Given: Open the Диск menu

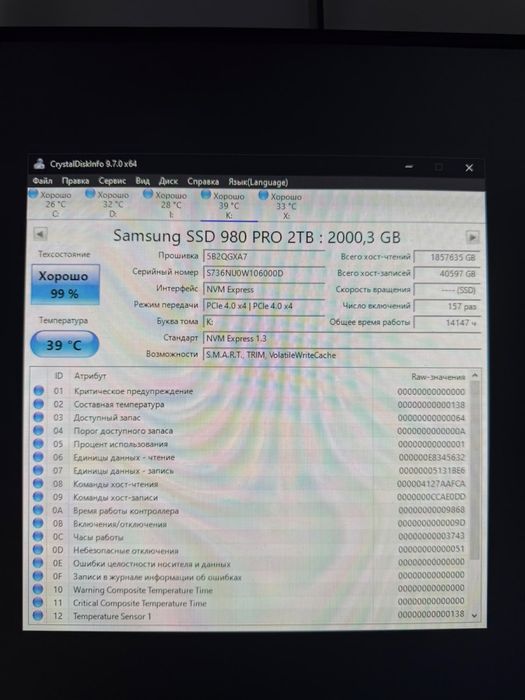Looking at the screenshot, I should pos(168,181).
